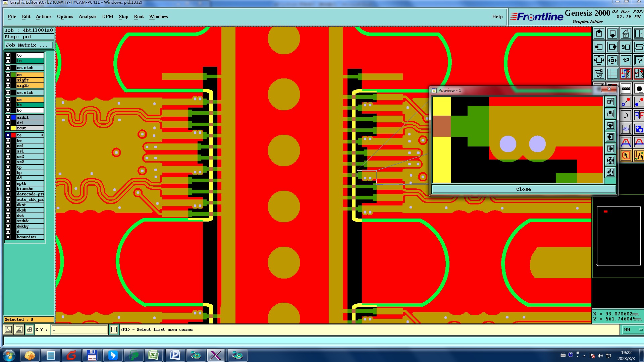Click the 1:2 zoom out icon
Image resolution: width=644 pixels, height=362 pixels.
(626, 60)
